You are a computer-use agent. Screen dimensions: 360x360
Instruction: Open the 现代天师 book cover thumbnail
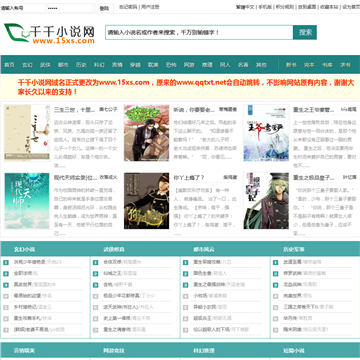coord(27,201)
